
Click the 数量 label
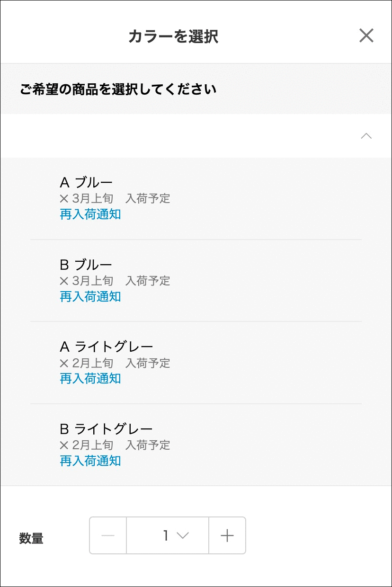tap(31, 538)
